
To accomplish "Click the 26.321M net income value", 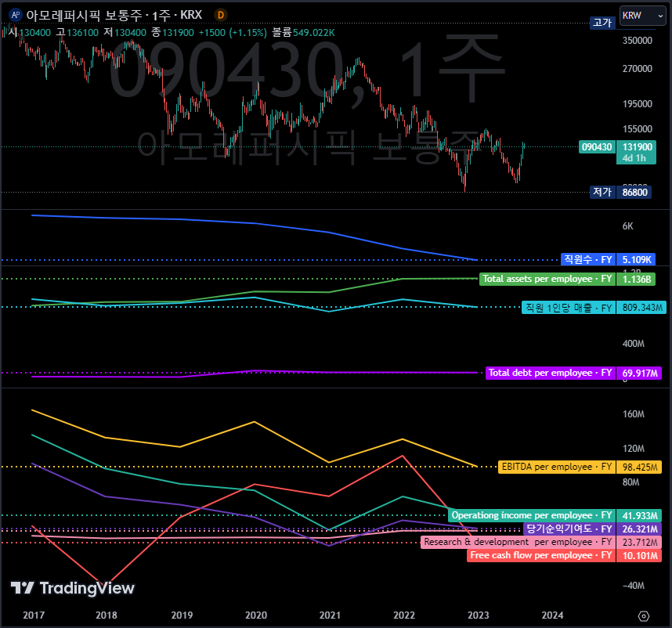I will [x=639, y=529].
